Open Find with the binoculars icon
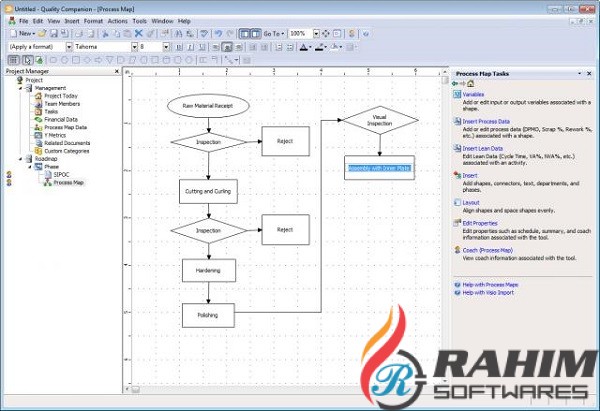This screenshot has height=411, width=600. pyautogui.click(x=179, y=34)
